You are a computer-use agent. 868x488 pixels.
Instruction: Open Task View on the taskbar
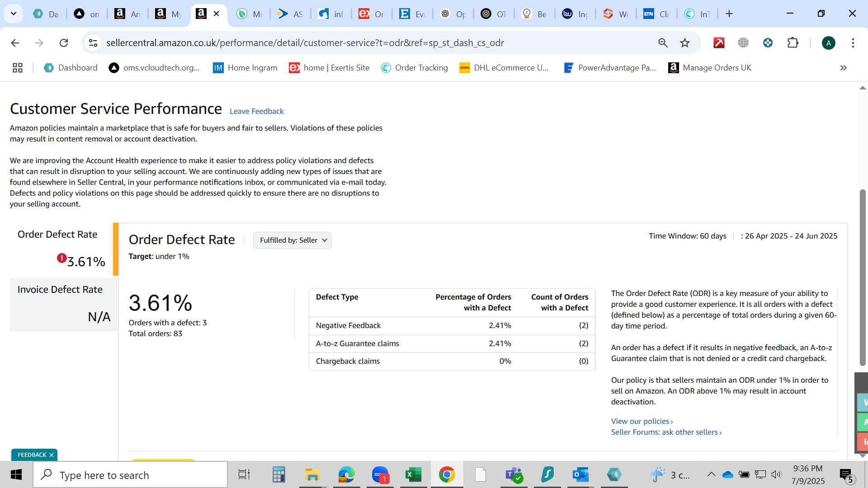point(244,475)
